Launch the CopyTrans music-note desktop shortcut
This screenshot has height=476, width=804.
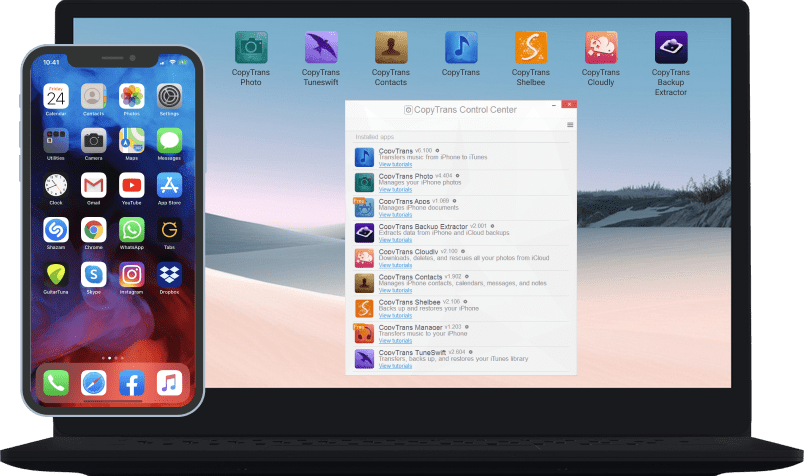click(461, 48)
